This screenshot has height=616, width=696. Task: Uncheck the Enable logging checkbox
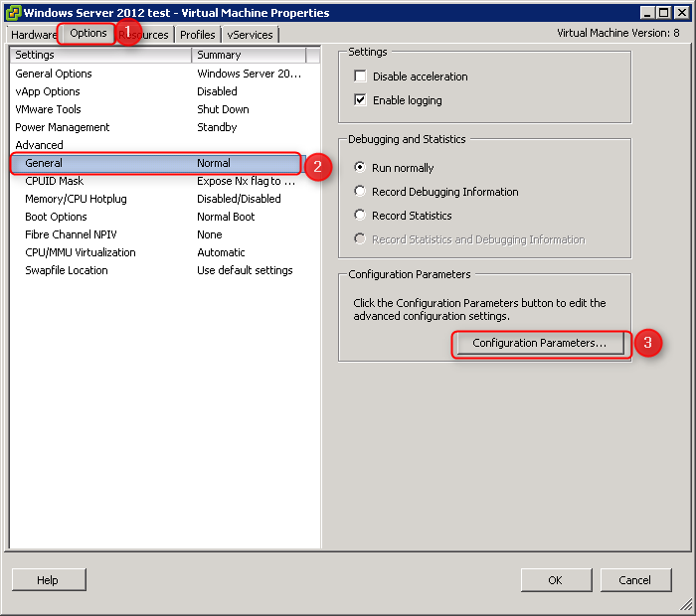click(x=360, y=100)
